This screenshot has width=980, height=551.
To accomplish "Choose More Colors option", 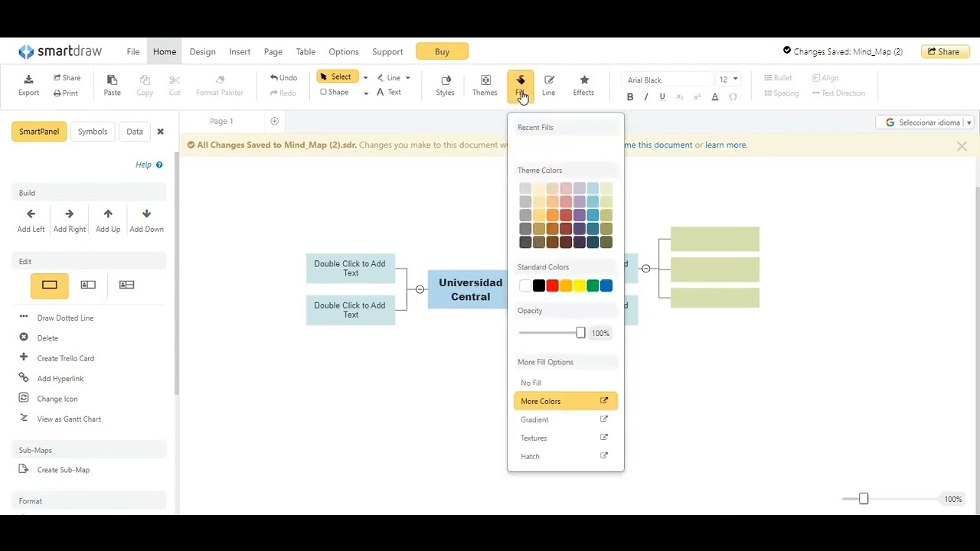I will pos(566,401).
